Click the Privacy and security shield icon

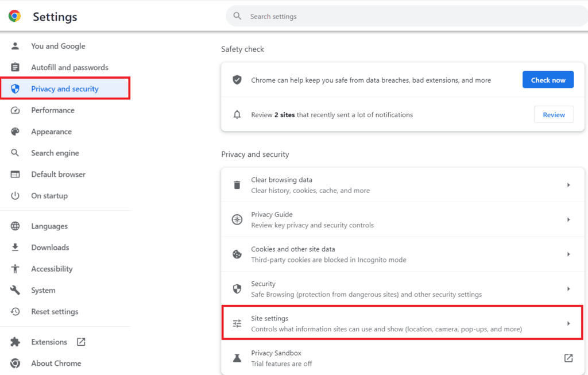pyautogui.click(x=15, y=89)
